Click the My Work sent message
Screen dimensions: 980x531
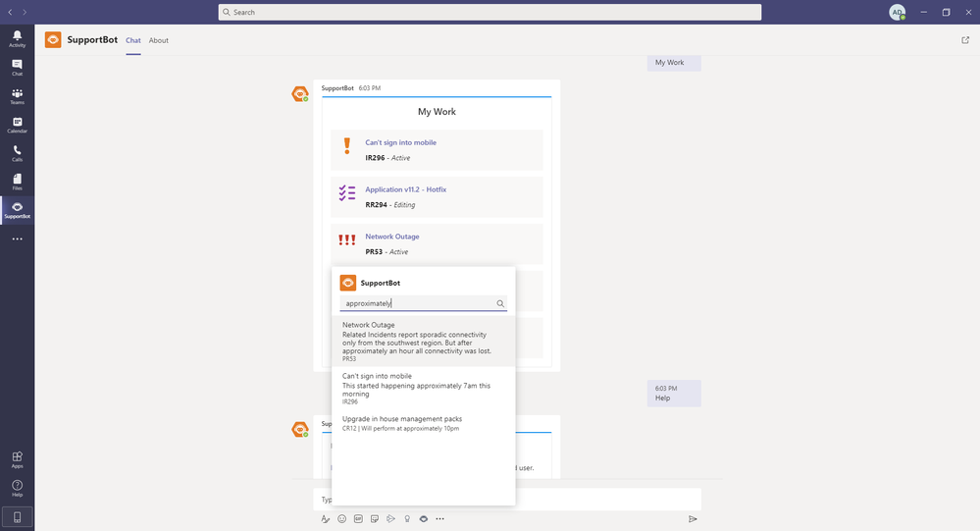pos(674,63)
